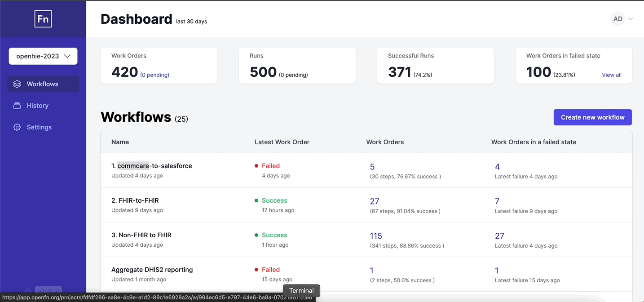Click Success status for Non-FHIR to FHIR

click(274, 235)
